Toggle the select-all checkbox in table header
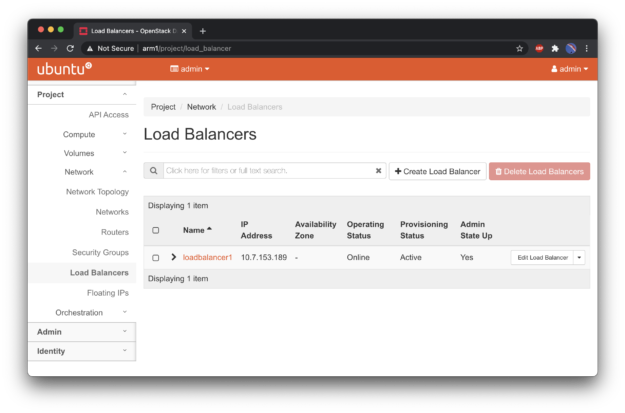Image resolution: width=625 pixels, height=413 pixels. (155, 230)
